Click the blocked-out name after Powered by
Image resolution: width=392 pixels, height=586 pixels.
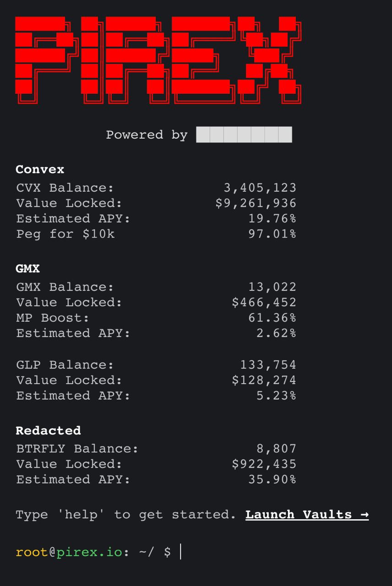tap(244, 135)
